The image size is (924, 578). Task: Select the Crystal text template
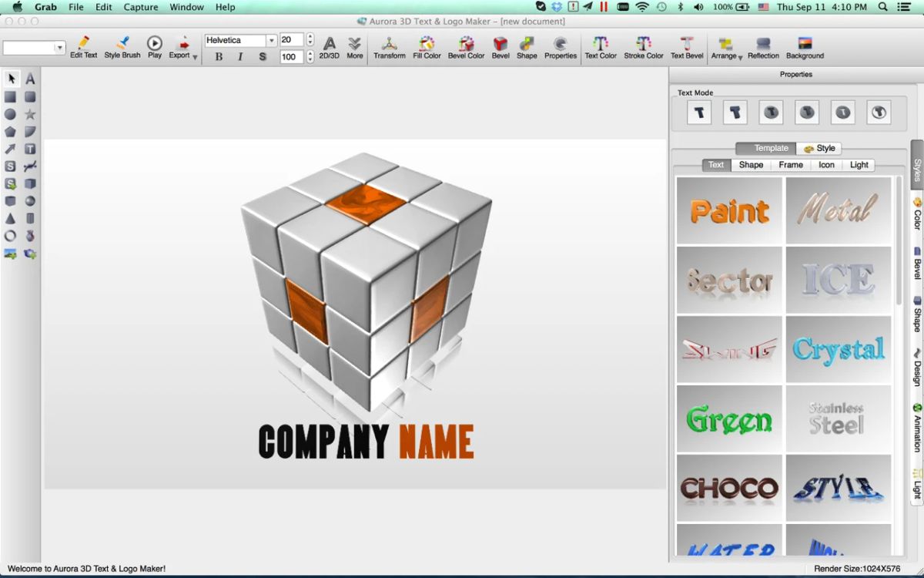click(839, 349)
